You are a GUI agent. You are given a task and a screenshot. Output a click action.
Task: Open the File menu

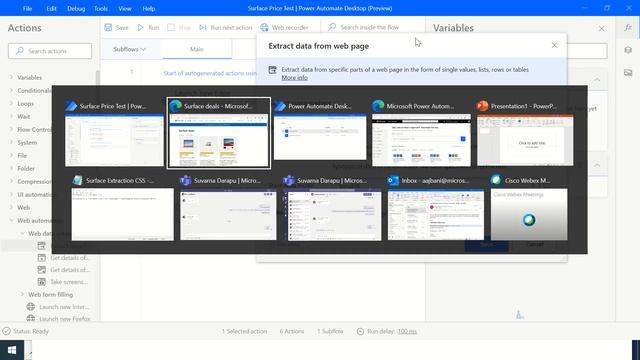coord(27,8)
